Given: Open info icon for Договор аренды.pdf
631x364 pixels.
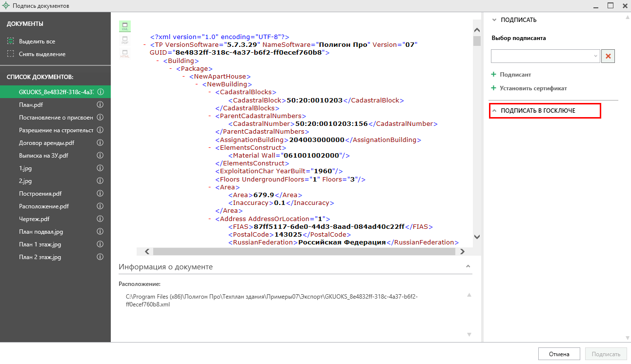Looking at the screenshot, I should click(x=101, y=143).
